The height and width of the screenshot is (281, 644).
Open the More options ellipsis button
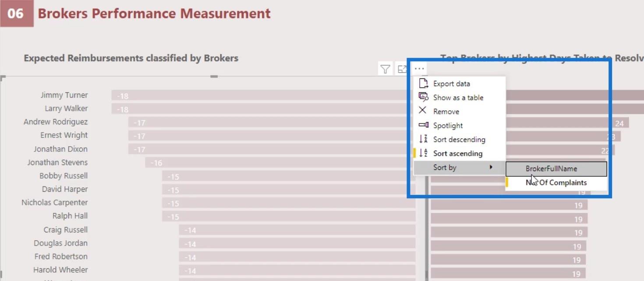419,69
